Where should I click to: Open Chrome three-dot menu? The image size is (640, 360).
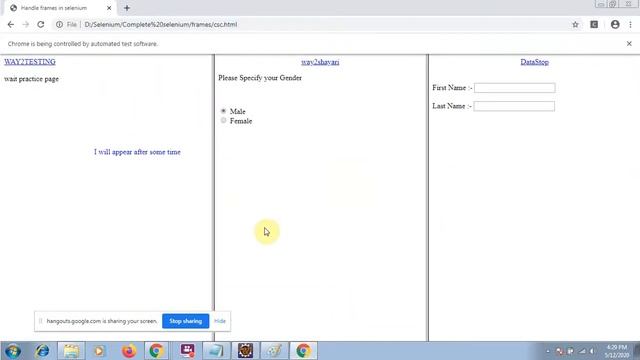pos(630,24)
